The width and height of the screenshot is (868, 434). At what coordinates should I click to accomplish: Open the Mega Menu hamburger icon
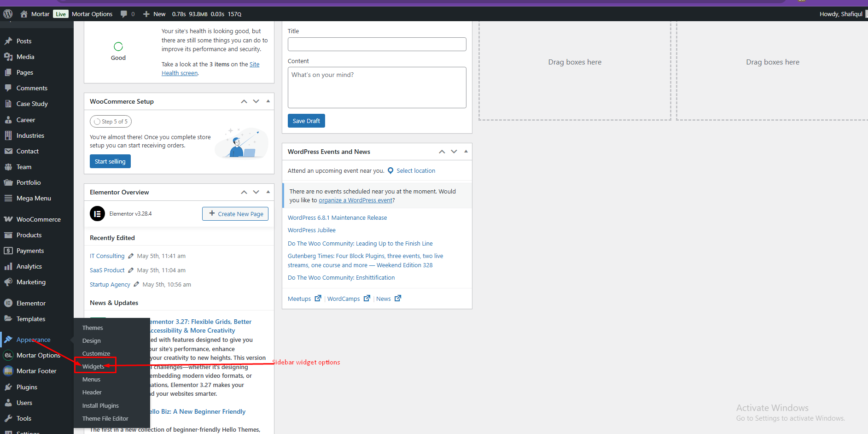pos(8,198)
